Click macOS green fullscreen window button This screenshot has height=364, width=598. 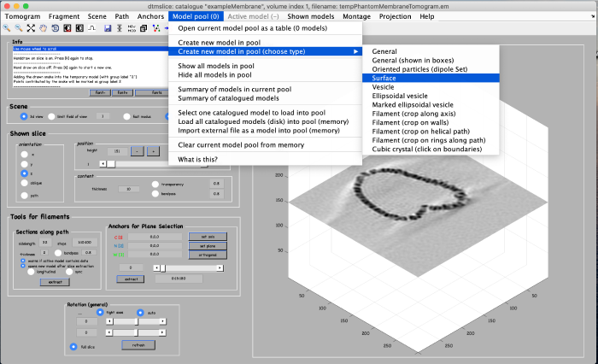click(26, 6)
